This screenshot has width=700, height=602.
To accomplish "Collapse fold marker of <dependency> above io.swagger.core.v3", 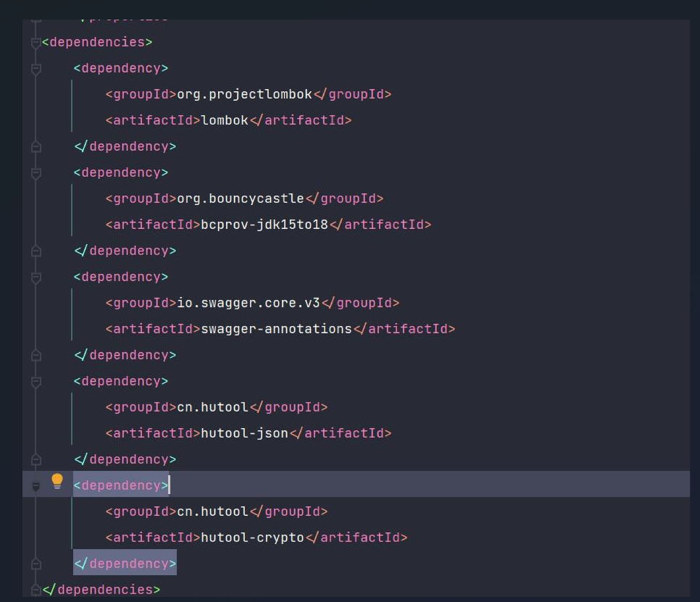I will (36, 278).
